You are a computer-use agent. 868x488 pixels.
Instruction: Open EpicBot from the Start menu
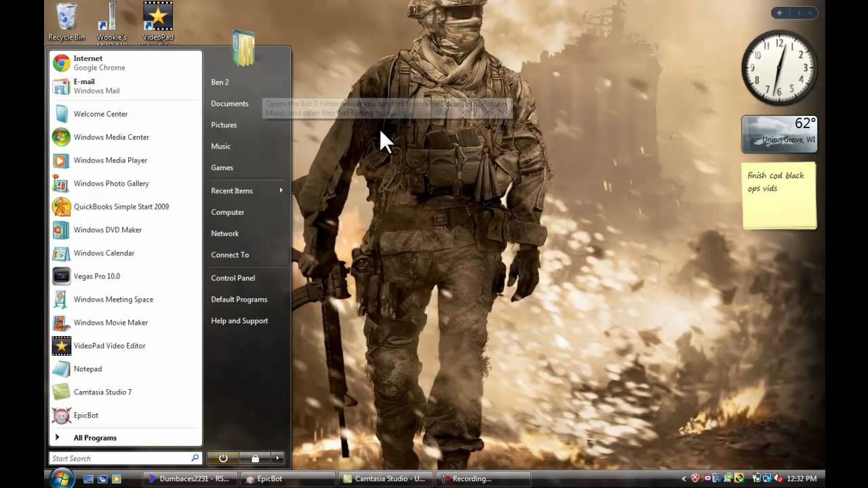pos(125,415)
